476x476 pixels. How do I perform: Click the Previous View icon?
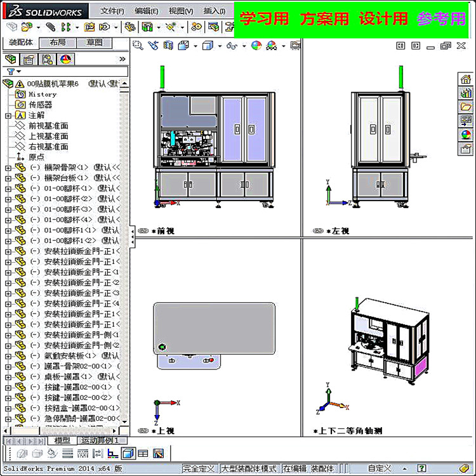point(153,46)
